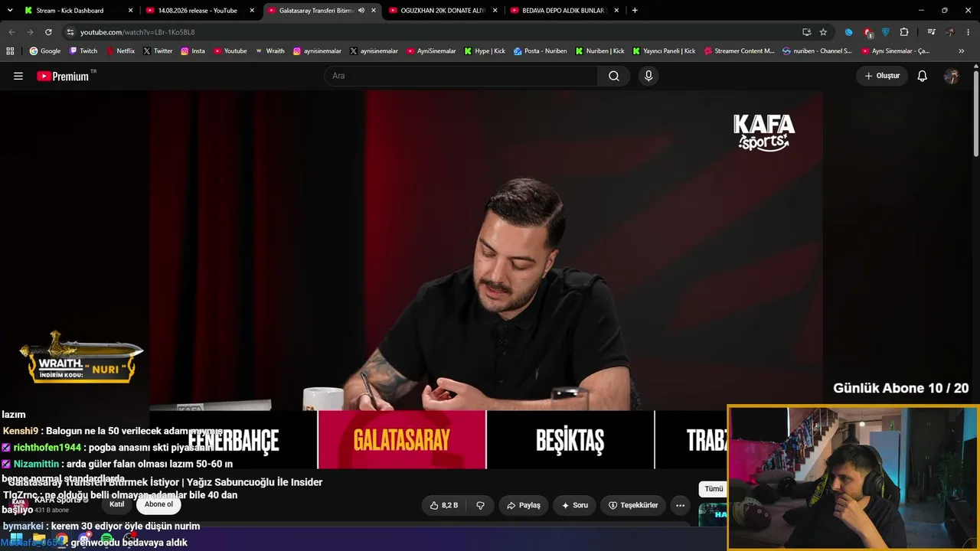980x551 pixels.
Task: Open the Twitter bookmark
Action: pyautogui.click(x=158, y=51)
